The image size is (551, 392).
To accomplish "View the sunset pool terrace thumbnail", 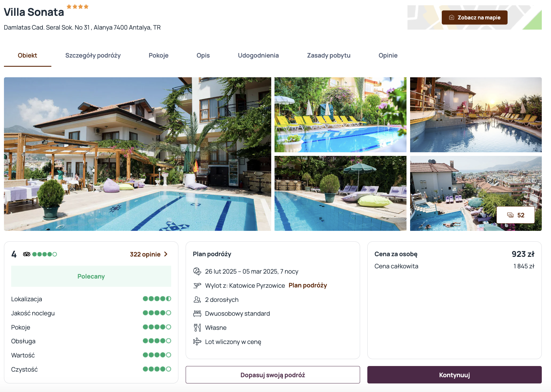I will [476, 115].
